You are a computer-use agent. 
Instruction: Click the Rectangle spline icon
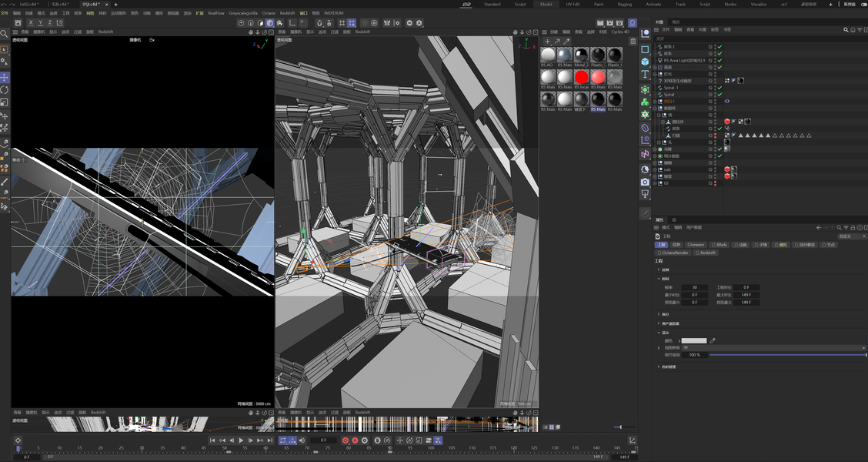coord(645,49)
